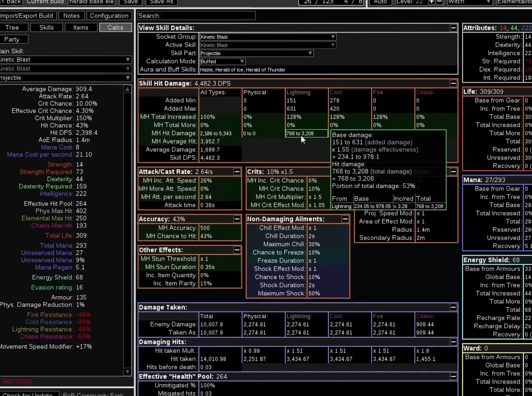Collapse the Damaging Hits section
This screenshot has height=396, width=532.
453,342
